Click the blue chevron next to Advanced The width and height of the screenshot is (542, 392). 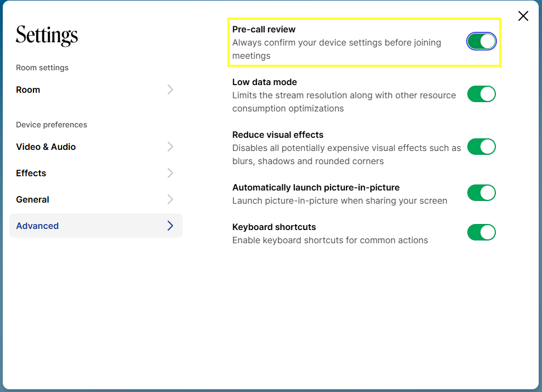point(170,226)
